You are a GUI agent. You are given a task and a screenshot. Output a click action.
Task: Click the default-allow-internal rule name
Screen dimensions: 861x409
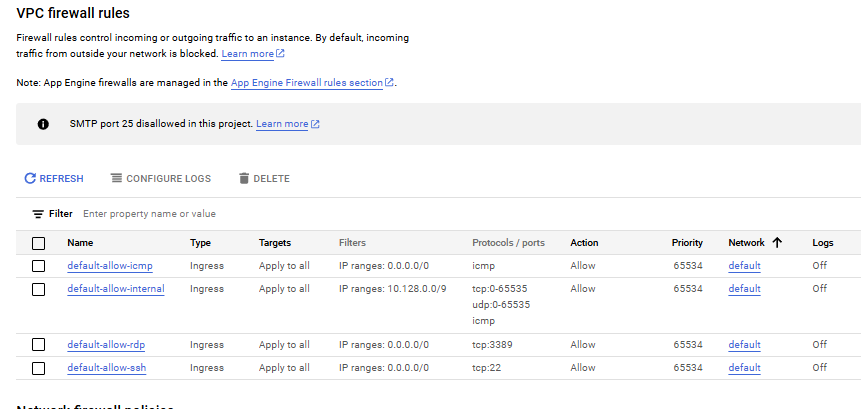tap(115, 289)
